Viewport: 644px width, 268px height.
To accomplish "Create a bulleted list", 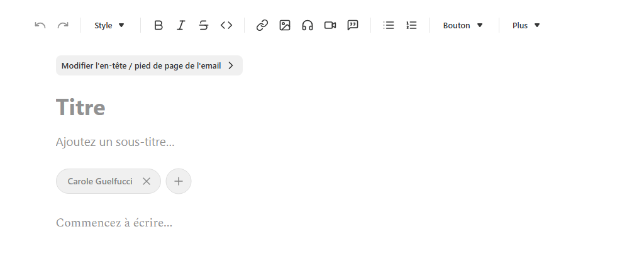I will point(389,25).
